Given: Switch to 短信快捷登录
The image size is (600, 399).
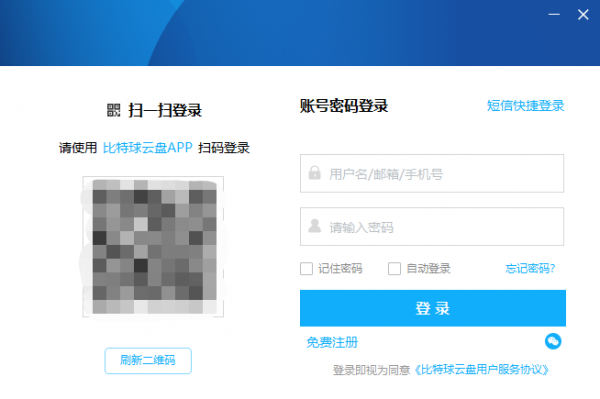Looking at the screenshot, I should [x=525, y=106].
